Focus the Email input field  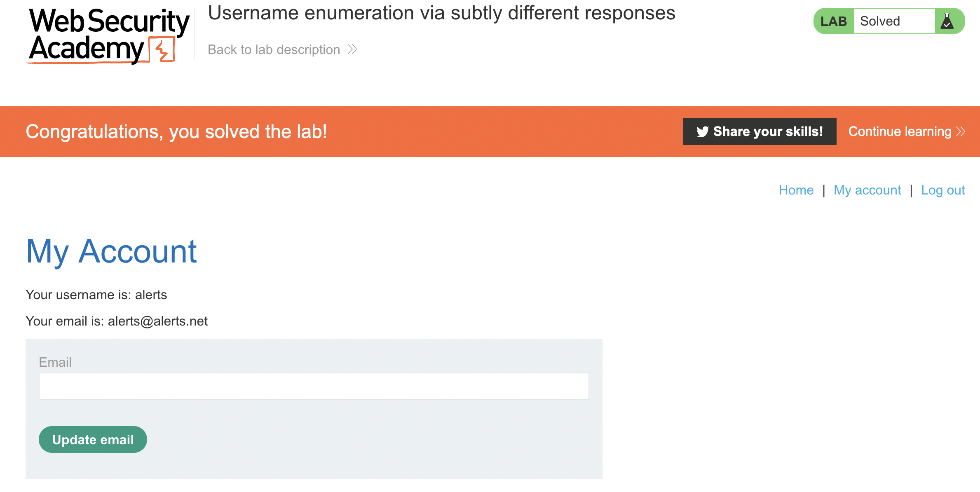314,386
